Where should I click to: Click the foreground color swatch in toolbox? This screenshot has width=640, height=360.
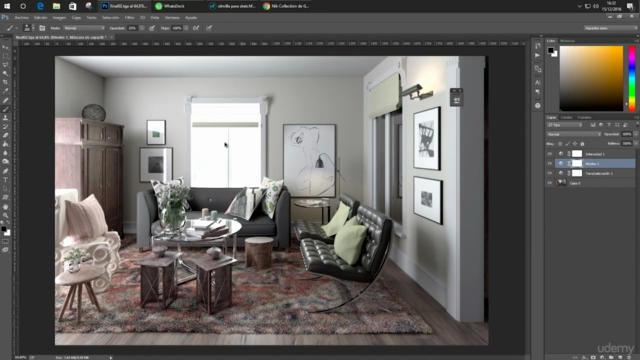tap(4, 229)
